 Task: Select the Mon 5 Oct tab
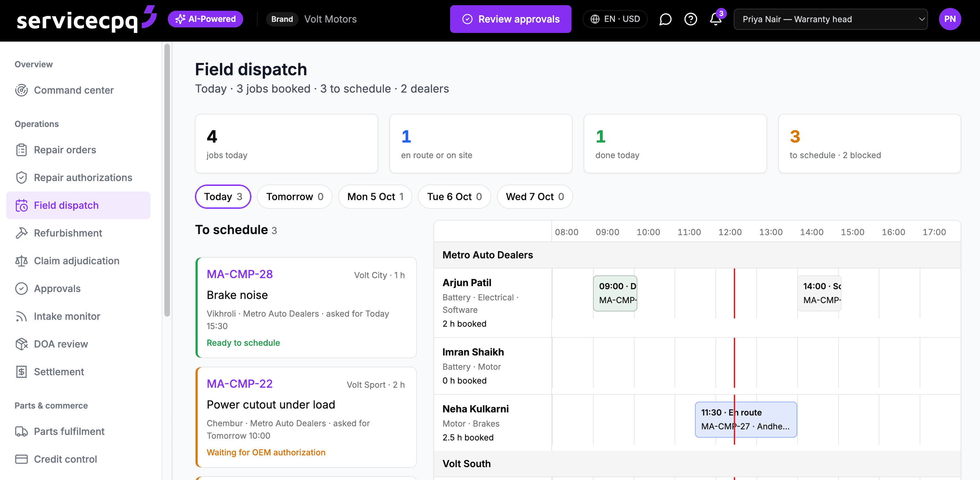coord(375,197)
